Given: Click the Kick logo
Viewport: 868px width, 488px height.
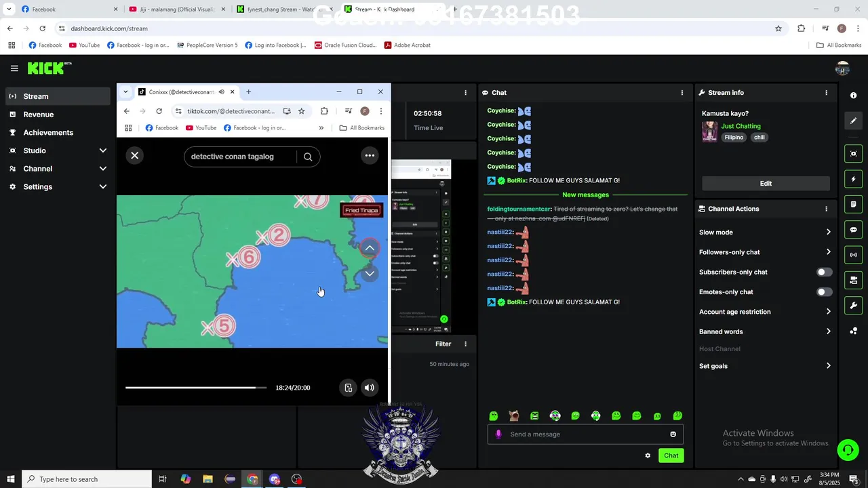Looking at the screenshot, I should (x=49, y=68).
